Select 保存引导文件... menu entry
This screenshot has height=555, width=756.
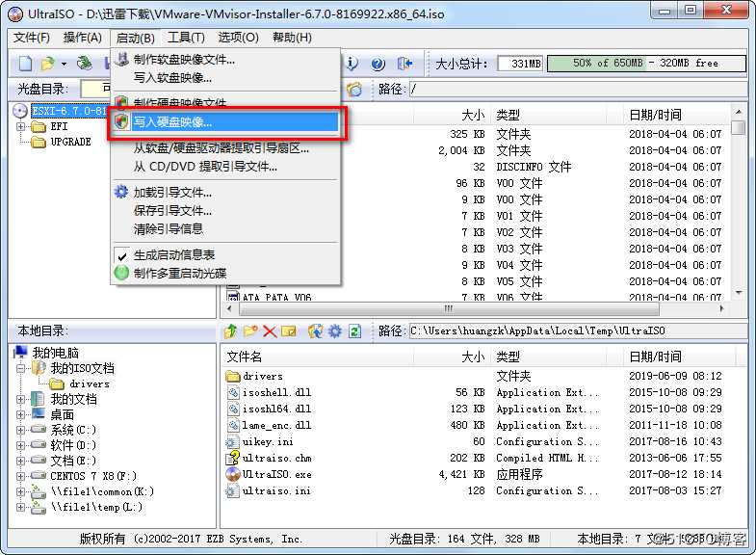coord(225,211)
